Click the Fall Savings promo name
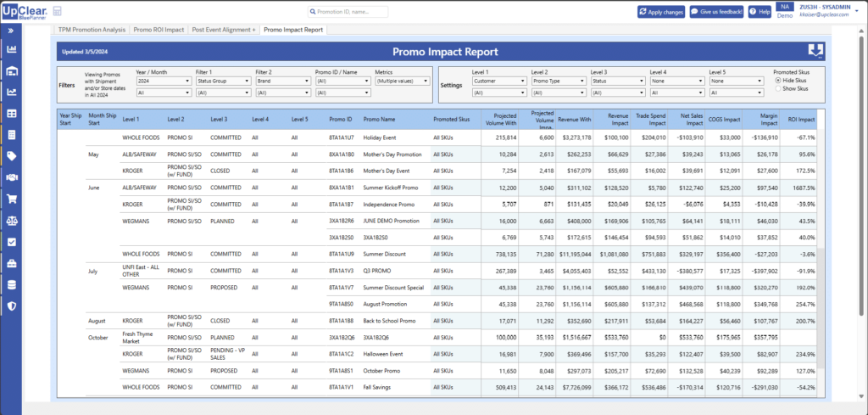 [377, 387]
